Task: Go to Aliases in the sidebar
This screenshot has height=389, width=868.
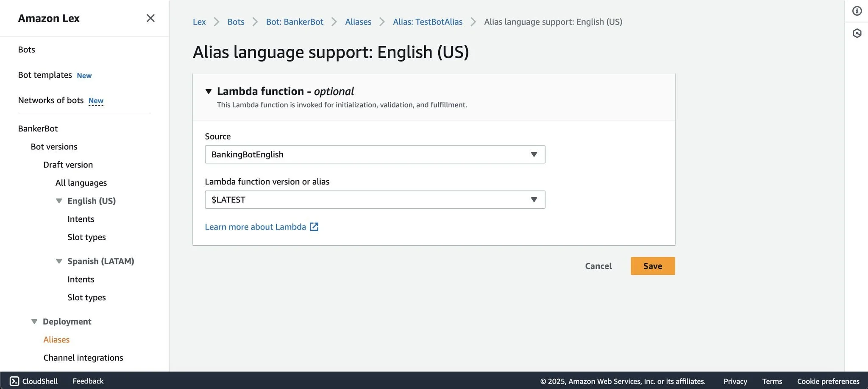Action: pos(56,340)
